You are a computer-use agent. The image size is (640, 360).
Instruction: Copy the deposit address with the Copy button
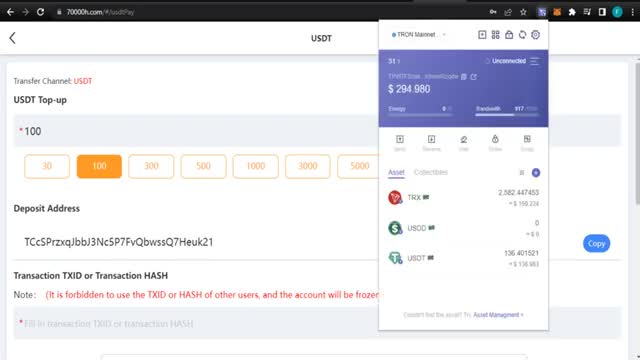point(596,243)
